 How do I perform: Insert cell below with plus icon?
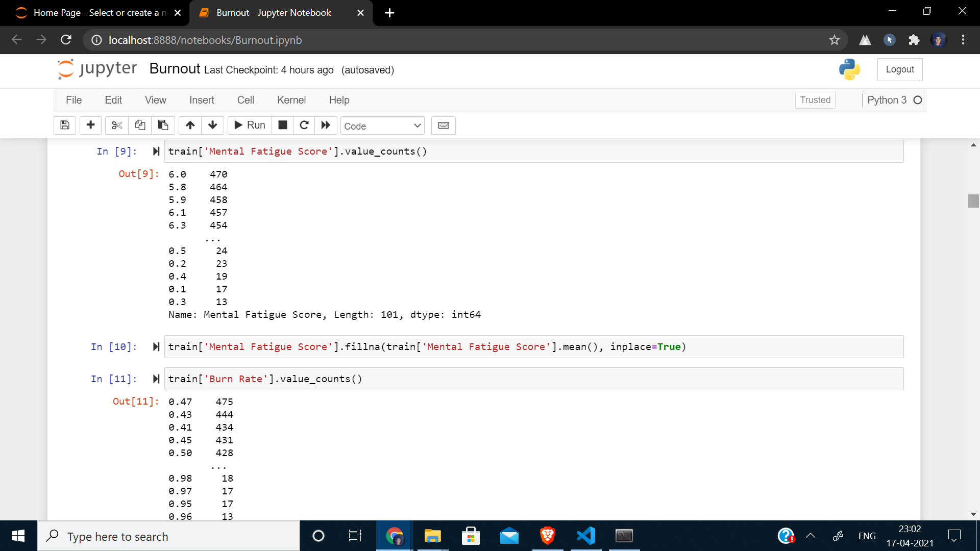[x=91, y=125]
